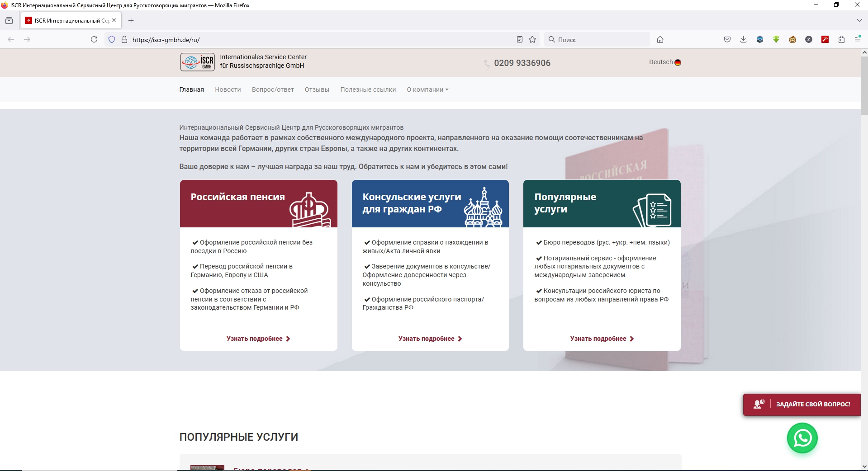The image size is (868, 471).
Task: Click the Консульские услуги для граждан РФ header
Action: [430, 203]
